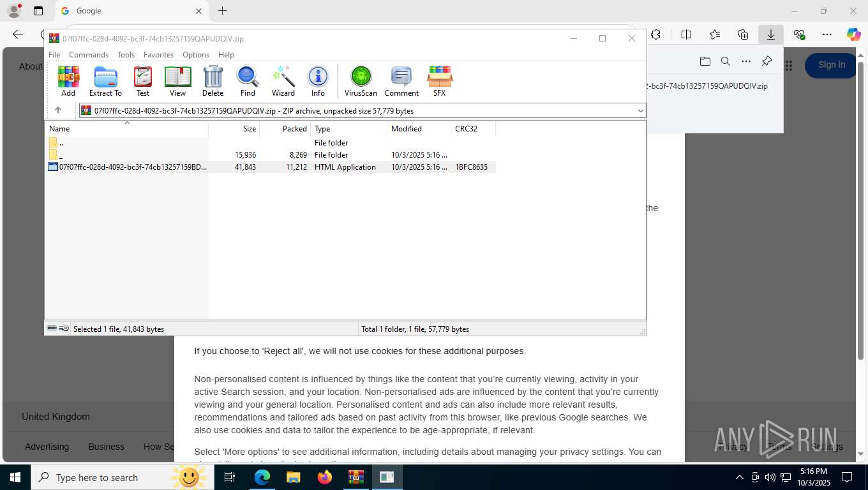Select the Google browser tab

pos(132,11)
